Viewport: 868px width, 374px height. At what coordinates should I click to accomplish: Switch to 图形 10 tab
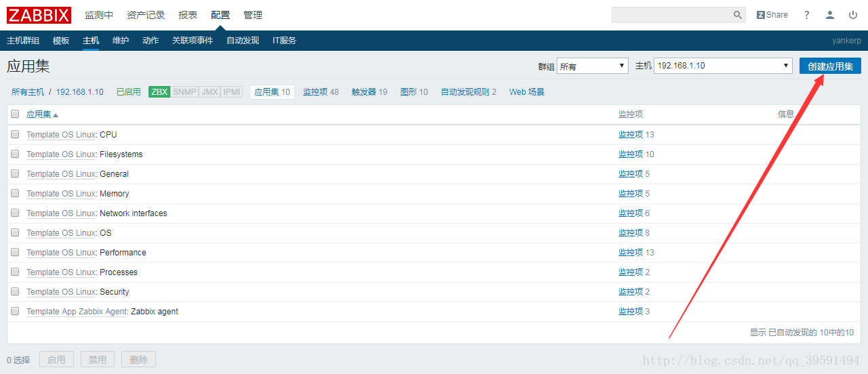[414, 92]
